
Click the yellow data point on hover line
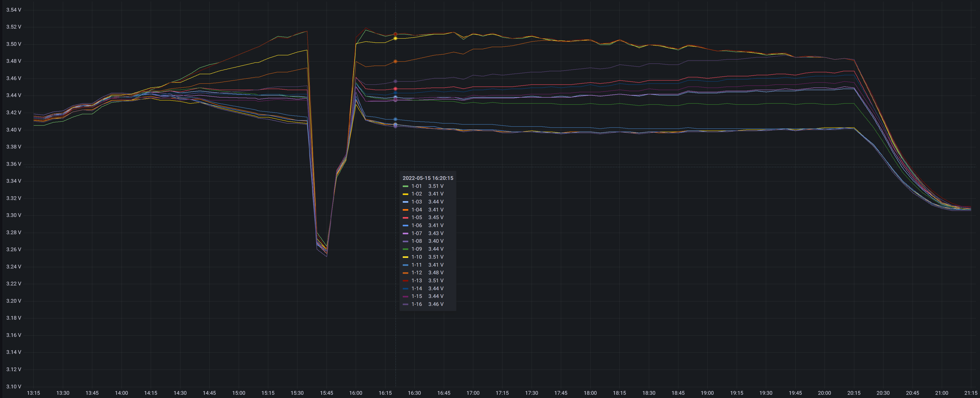pos(395,38)
